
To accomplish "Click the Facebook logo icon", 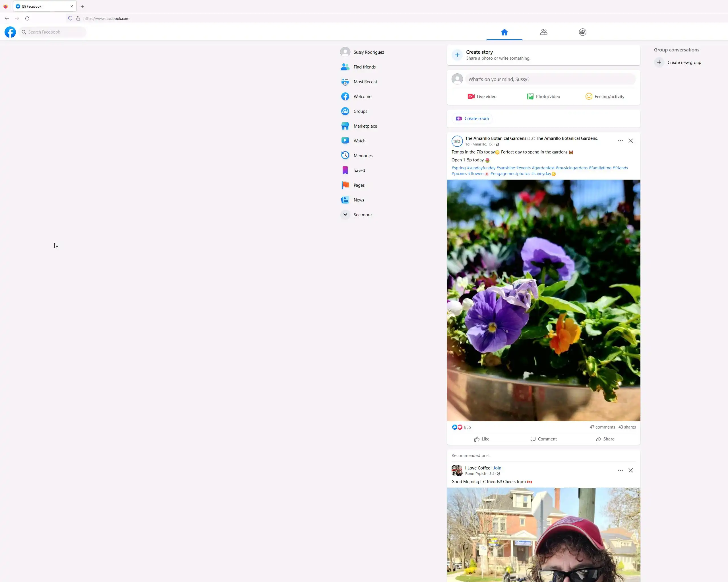I will (10, 32).
